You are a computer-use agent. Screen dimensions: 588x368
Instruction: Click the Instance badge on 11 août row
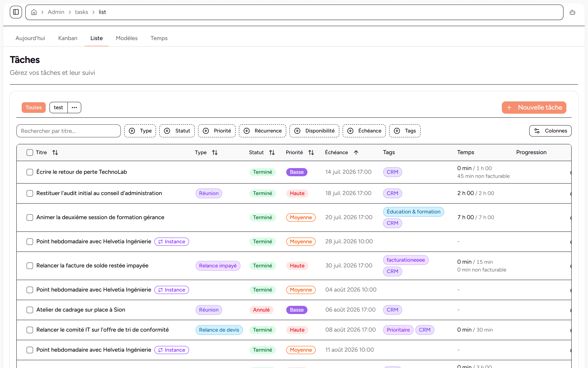172,350
